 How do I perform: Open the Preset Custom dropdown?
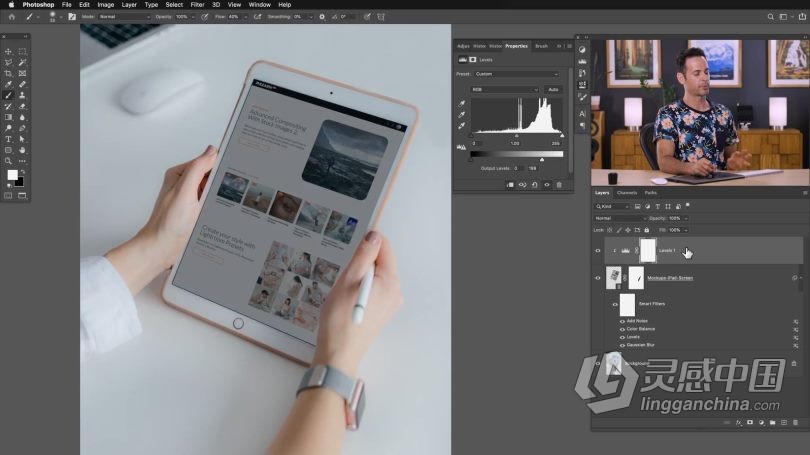tap(517, 74)
